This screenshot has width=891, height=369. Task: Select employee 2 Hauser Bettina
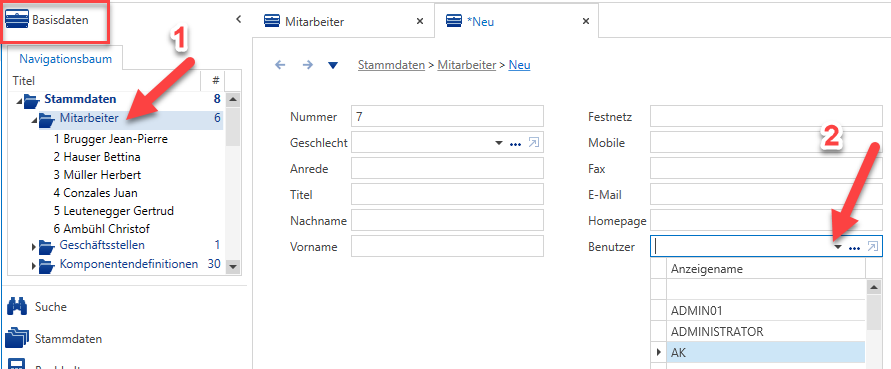click(97, 156)
